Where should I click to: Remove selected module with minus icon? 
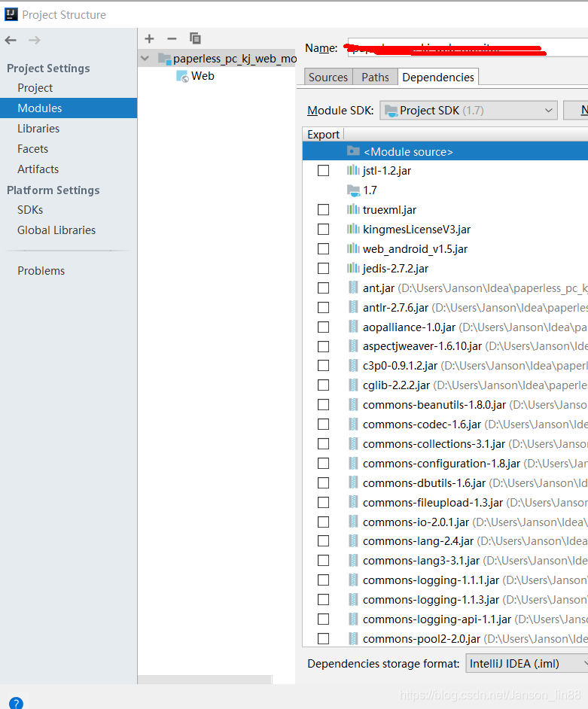pyautogui.click(x=172, y=39)
